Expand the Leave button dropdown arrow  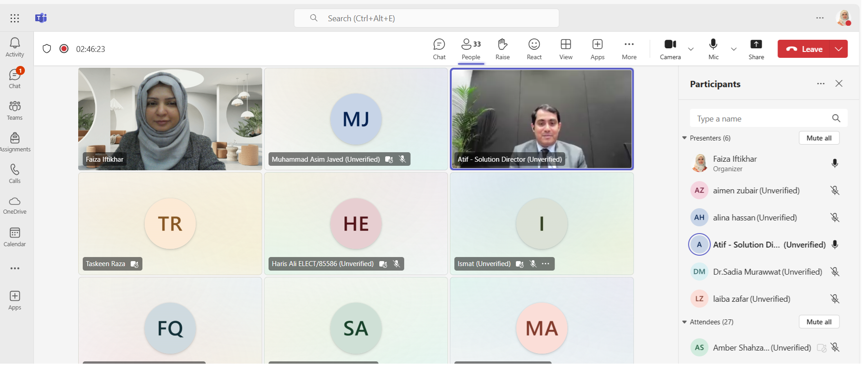click(x=839, y=49)
